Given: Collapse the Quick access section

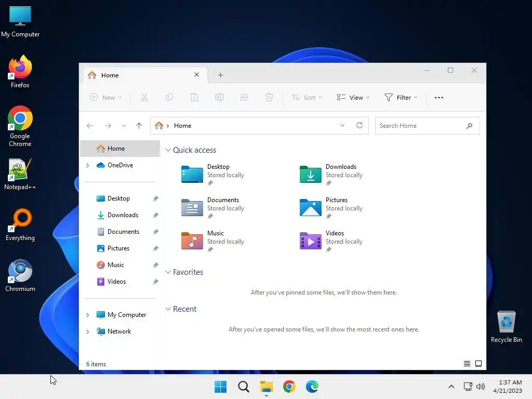Looking at the screenshot, I should (168, 150).
